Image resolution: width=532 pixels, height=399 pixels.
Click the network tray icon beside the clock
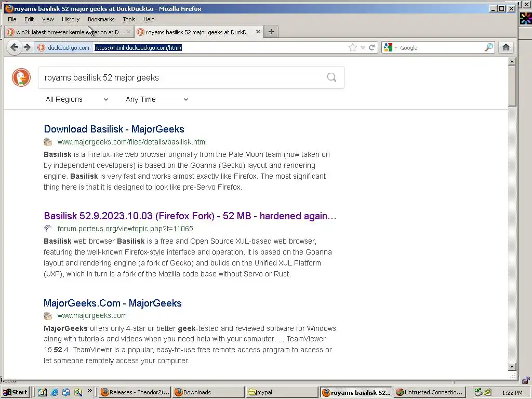[x=478, y=392]
